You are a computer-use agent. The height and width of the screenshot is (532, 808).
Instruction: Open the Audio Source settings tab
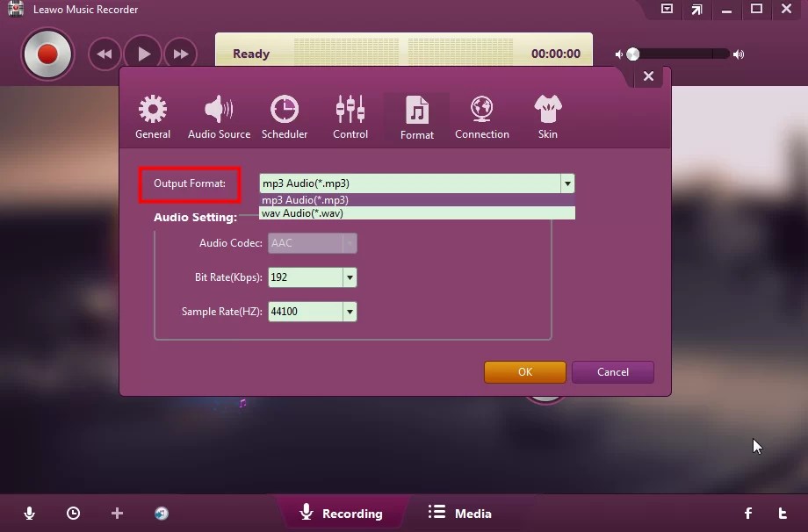pos(219,118)
